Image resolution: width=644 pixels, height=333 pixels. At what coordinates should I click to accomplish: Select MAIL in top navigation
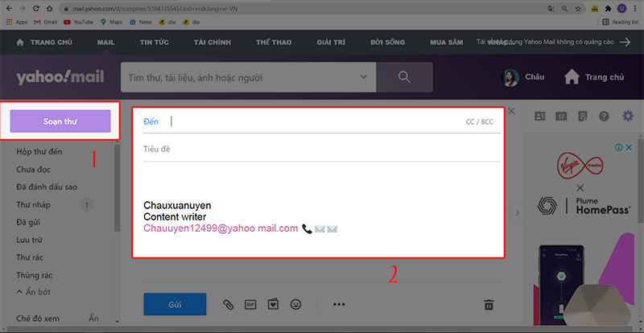106,43
